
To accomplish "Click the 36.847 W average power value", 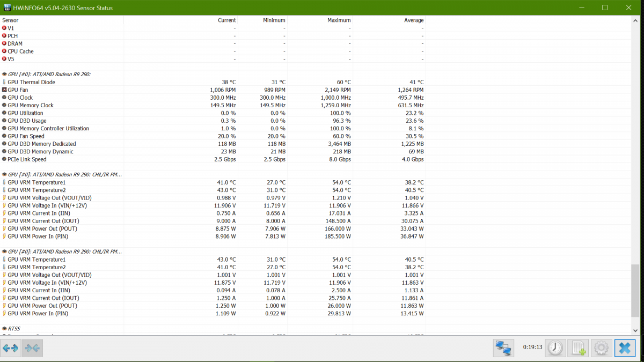I will tap(412, 237).
